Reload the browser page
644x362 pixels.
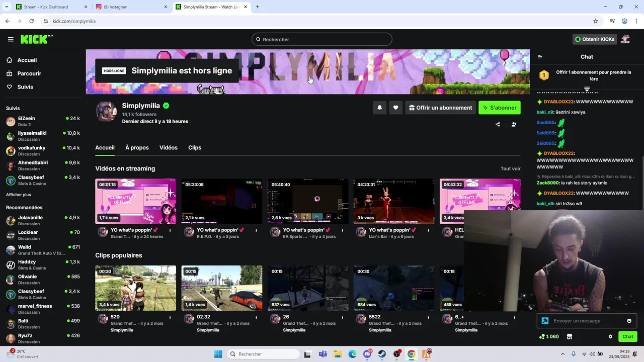31,21
